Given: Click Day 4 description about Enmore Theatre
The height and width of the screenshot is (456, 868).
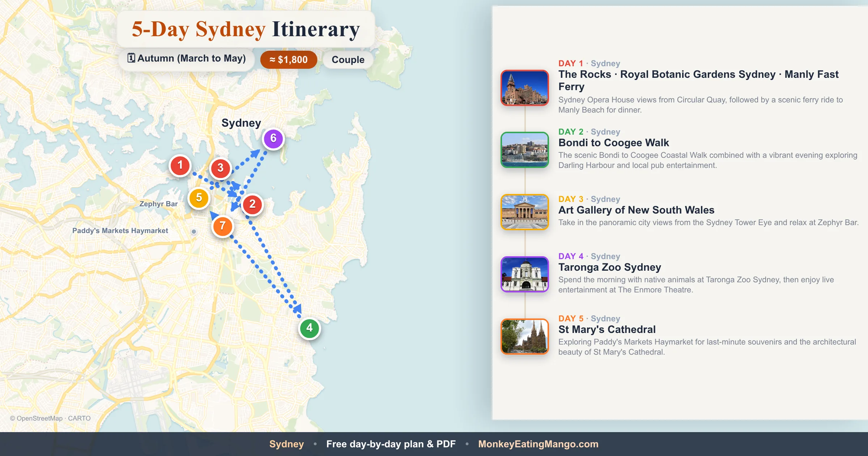Looking at the screenshot, I should point(696,285).
